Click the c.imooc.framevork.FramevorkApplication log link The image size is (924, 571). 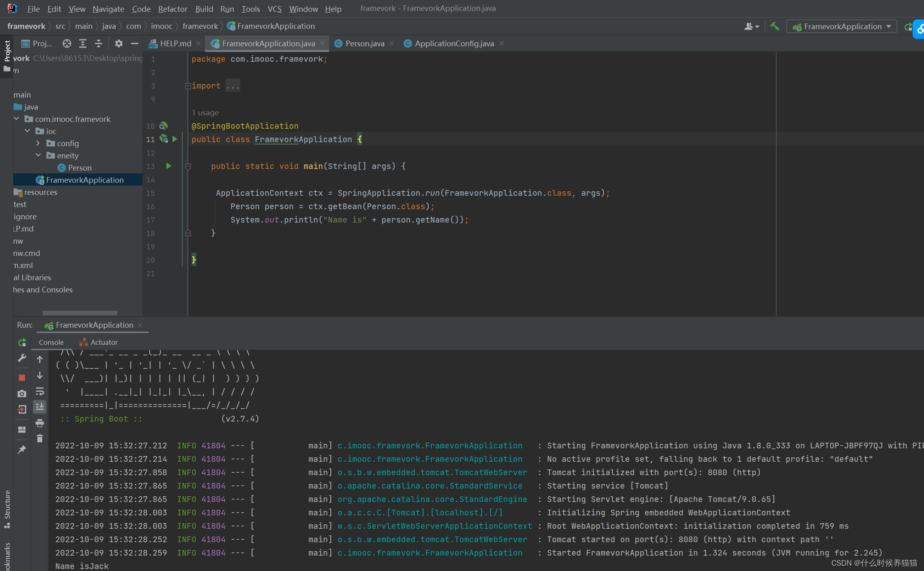point(429,446)
